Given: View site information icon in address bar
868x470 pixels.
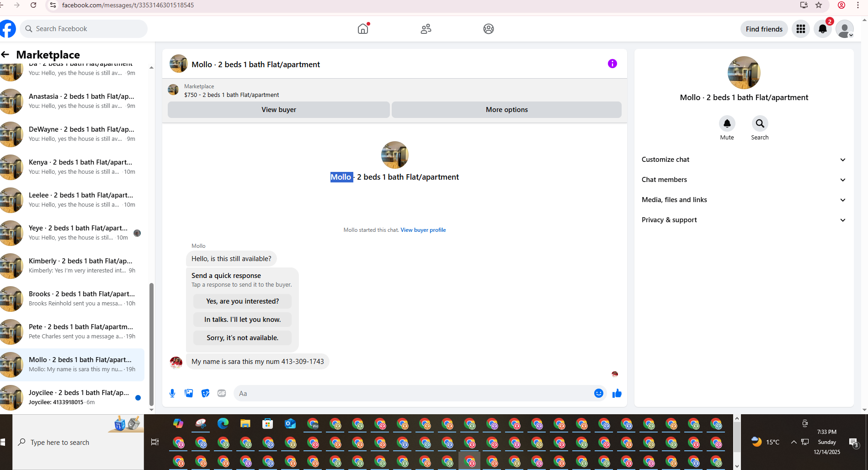Looking at the screenshot, I should (x=53, y=5).
